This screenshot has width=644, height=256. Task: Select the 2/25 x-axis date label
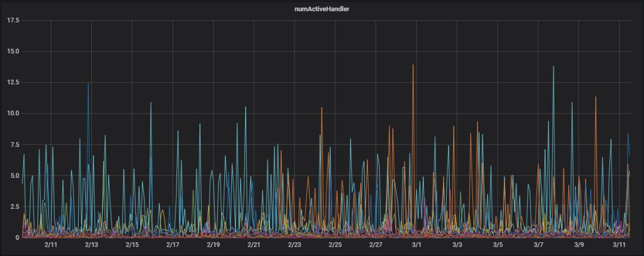coord(335,245)
